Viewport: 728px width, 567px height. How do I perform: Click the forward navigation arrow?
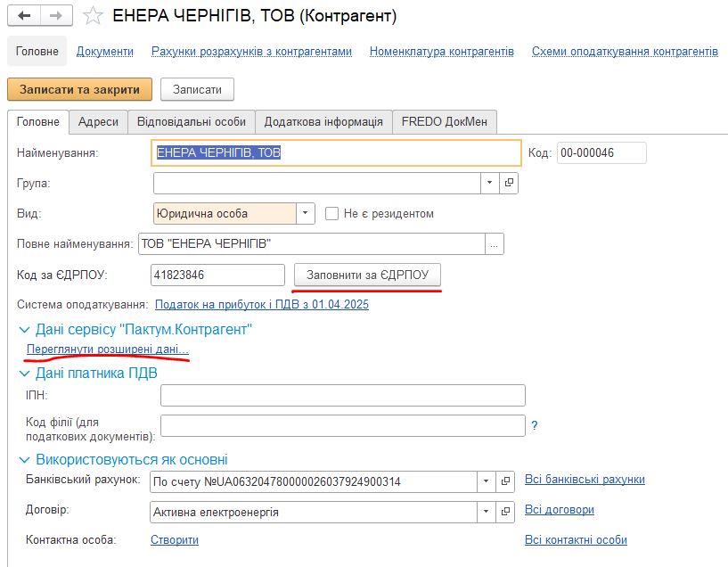coord(56,16)
